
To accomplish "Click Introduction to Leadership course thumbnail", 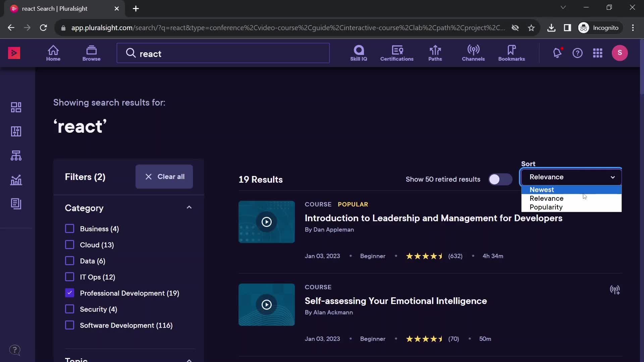I will tap(266, 222).
